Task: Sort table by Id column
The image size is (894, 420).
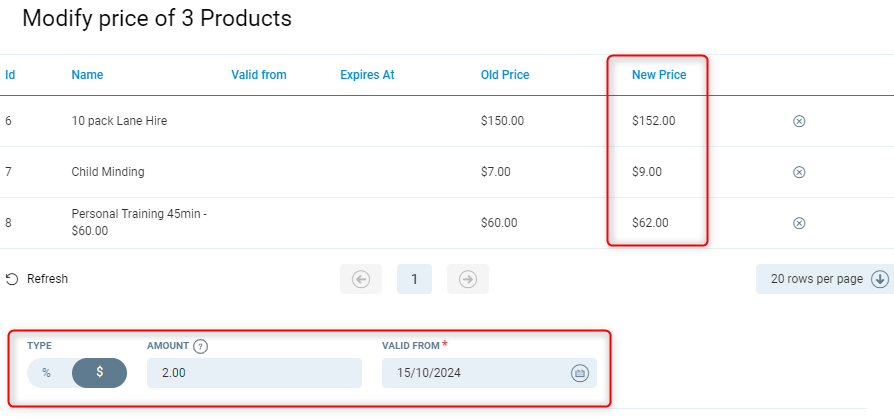Action: point(10,75)
